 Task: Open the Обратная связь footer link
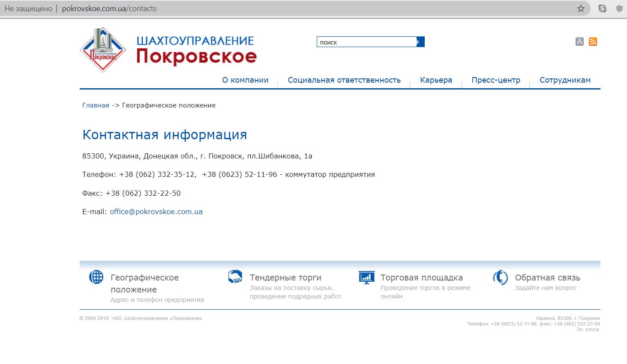point(547,277)
